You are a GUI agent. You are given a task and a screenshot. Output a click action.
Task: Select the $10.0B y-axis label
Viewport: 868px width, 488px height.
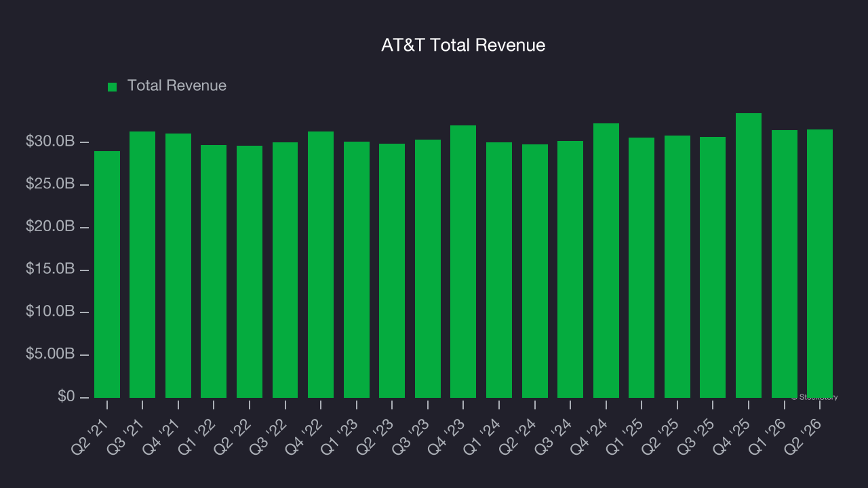click(x=50, y=312)
